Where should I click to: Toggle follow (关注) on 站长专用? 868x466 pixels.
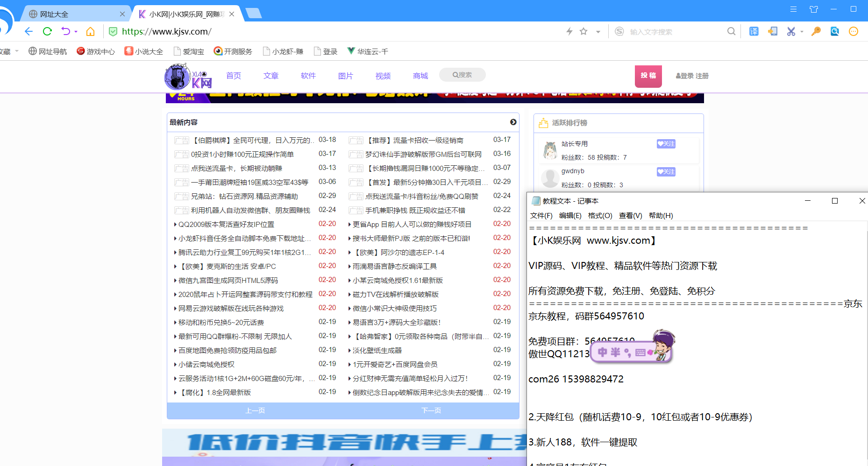tap(666, 144)
